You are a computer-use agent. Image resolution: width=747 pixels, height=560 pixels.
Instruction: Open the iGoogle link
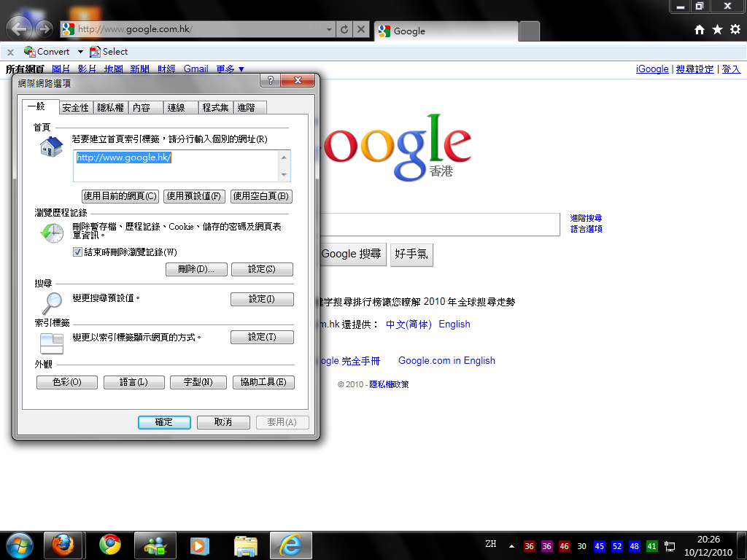(x=652, y=69)
